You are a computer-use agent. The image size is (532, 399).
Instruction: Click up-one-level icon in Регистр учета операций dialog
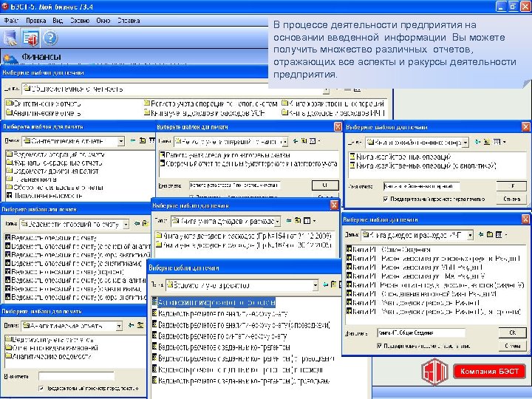pyautogui.click(x=304, y=141)
